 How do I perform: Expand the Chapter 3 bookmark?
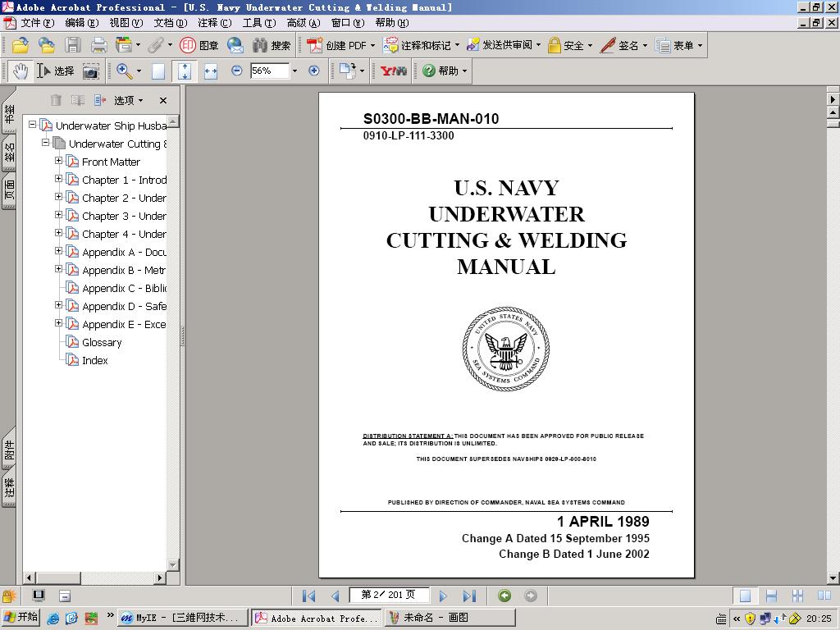point(58,215)
